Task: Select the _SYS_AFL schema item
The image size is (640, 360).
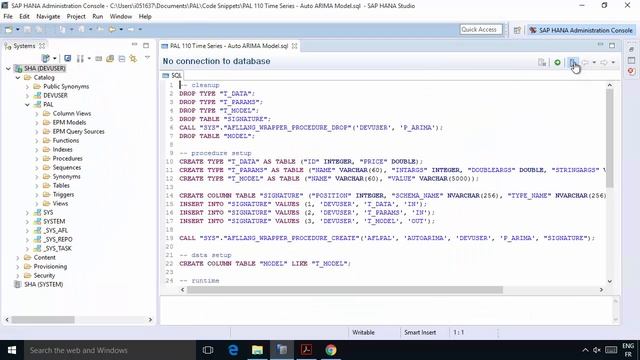Action: point(56,231)
